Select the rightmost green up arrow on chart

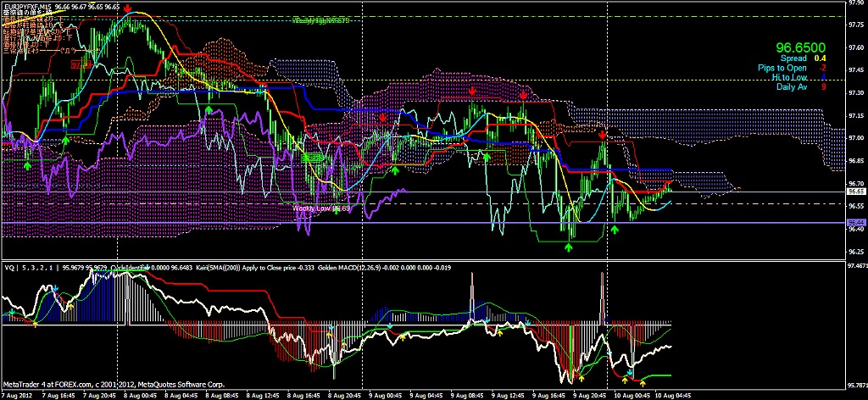[615, 230]
